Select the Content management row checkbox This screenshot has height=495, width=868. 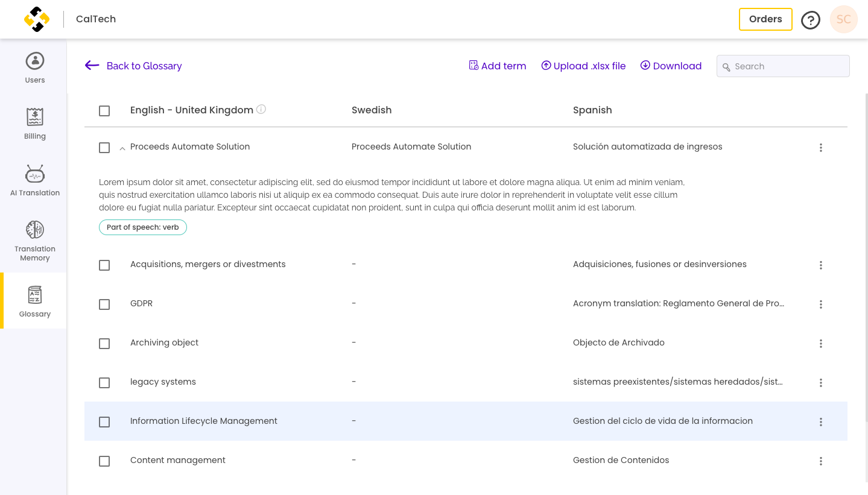pyautogui.click(x=104, y=461)
